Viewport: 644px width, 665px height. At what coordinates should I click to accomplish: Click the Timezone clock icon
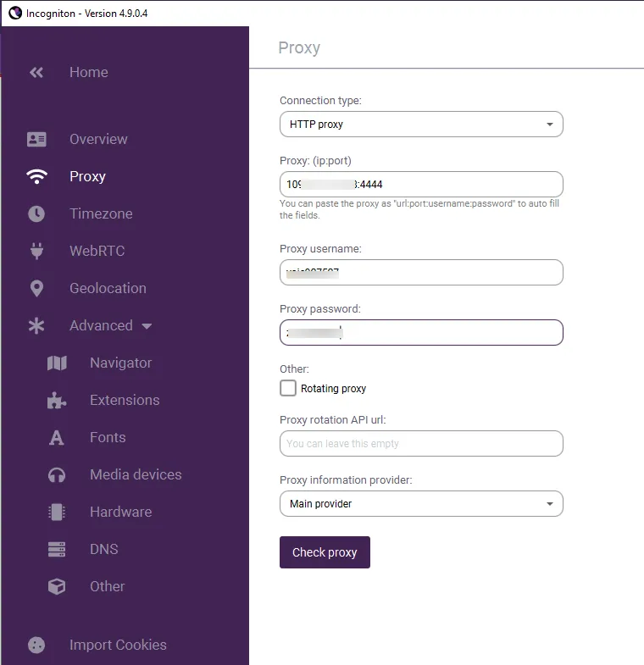[x=36, y=213]
